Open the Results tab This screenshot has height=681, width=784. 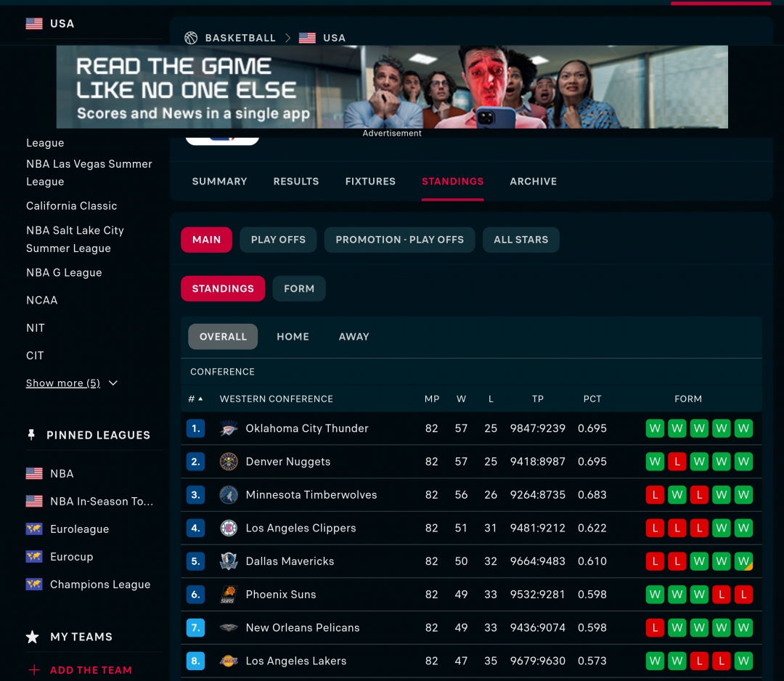coord(295,182)
